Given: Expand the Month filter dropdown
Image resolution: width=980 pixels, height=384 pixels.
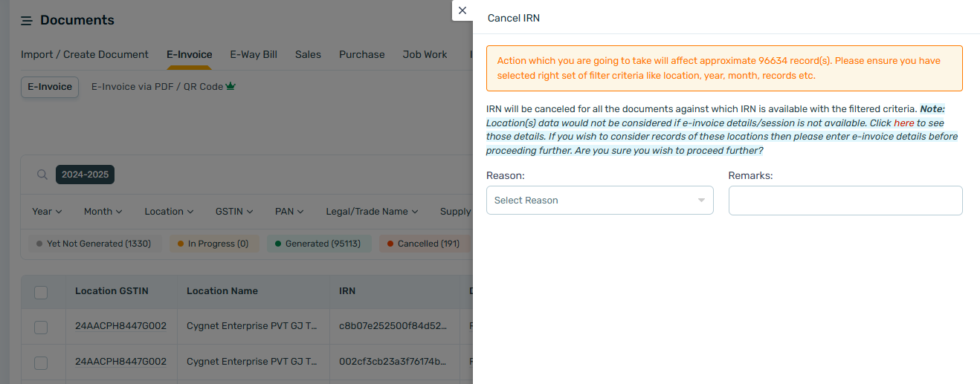Looking at the screenshot, I should tap(103, 212).
